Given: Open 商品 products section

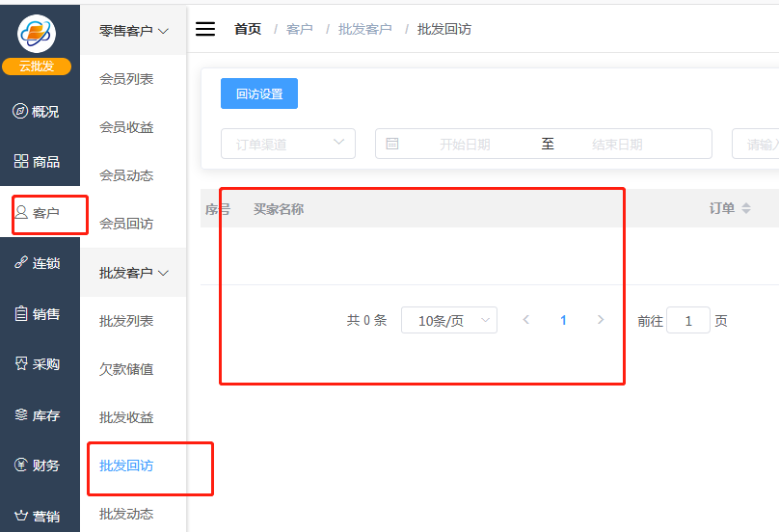Looking at the screenshot, I should pos(37,162).
